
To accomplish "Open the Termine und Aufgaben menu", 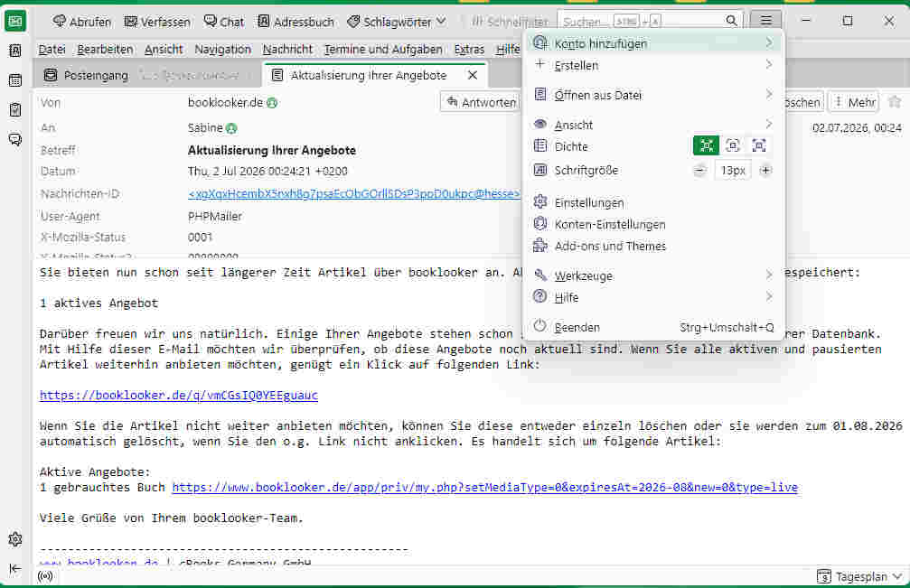I will pos(383,50).
